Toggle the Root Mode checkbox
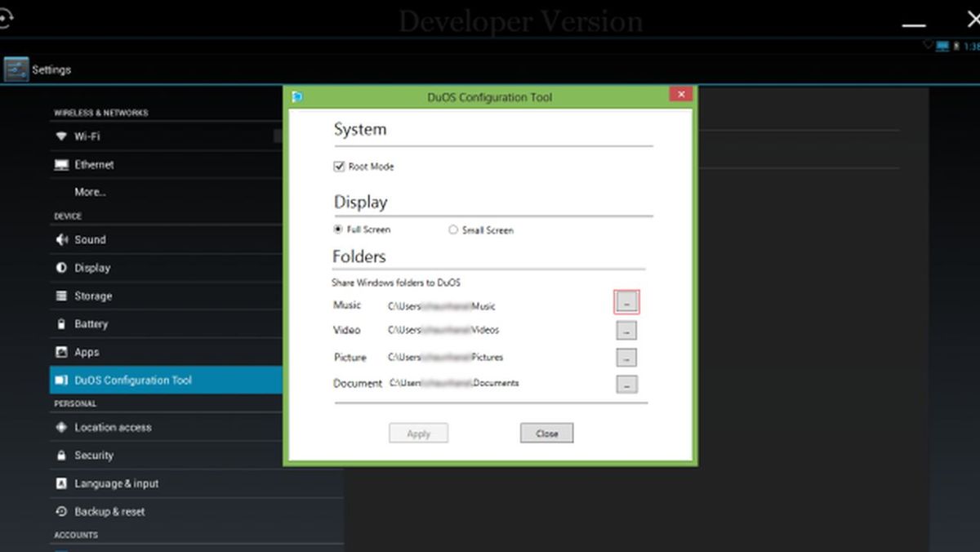 [339, 166]
